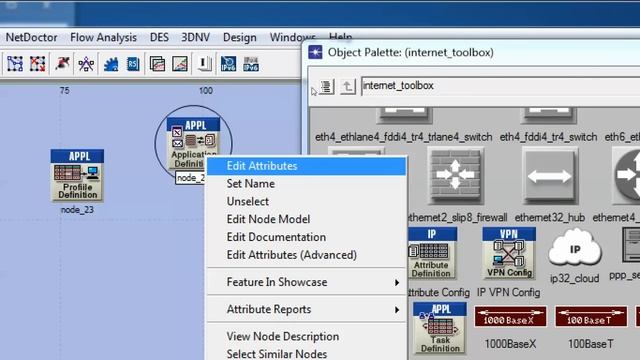
Task: Click the purple compass-shaped toolbar icon
Action: click(86, 64)
